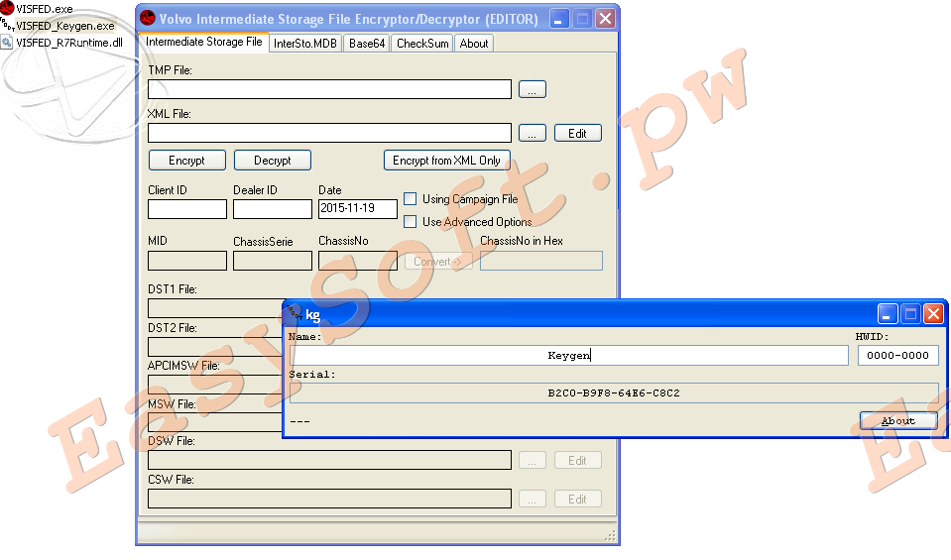Browse for XML File

[532, 134]
